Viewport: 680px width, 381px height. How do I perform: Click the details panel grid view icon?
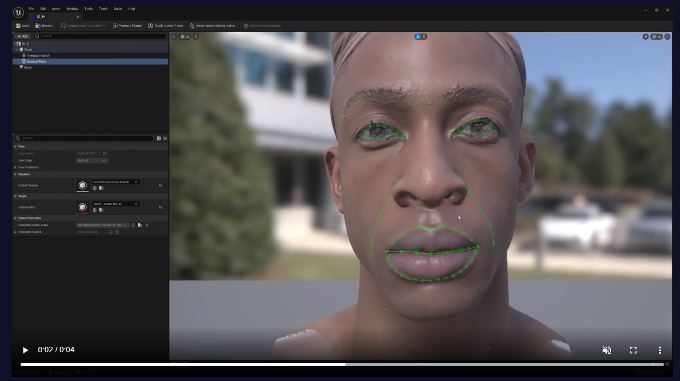159,138
